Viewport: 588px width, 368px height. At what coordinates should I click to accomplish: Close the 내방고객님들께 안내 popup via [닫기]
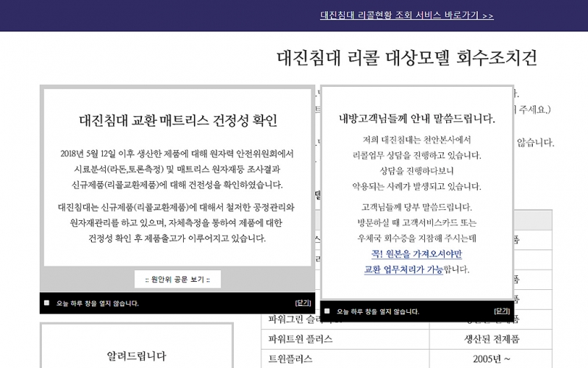tap(503, 311)
